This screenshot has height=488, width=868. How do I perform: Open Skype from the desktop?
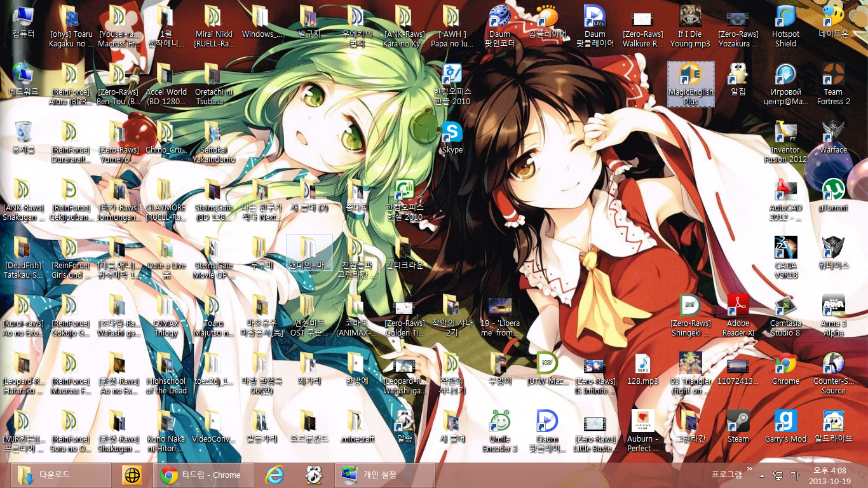tap(452, 133)
